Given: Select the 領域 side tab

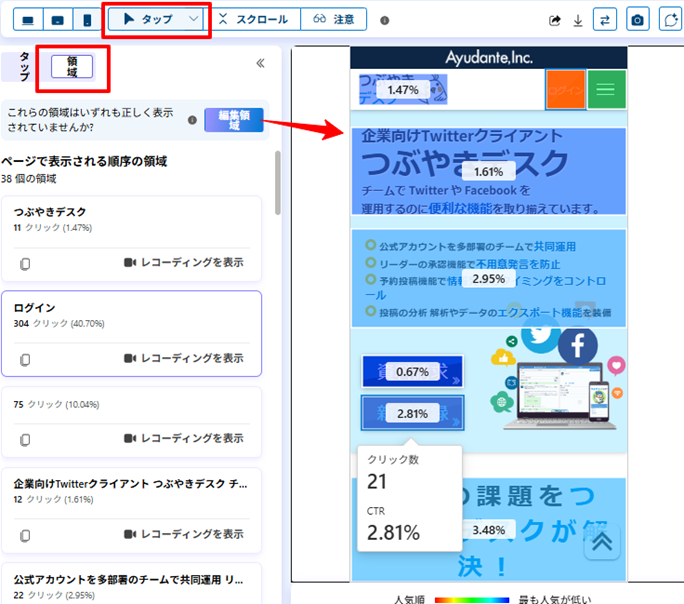Looking at the screenshot, I should point(72,67).
